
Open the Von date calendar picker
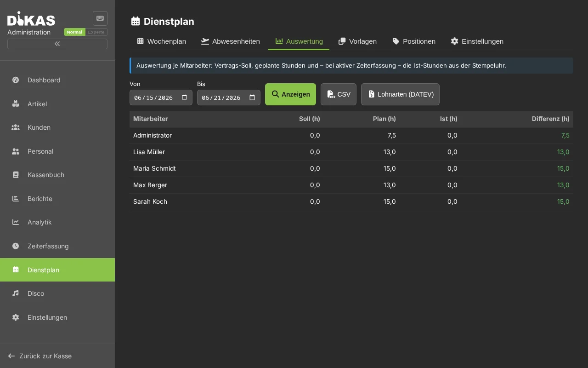click(185, 98)
